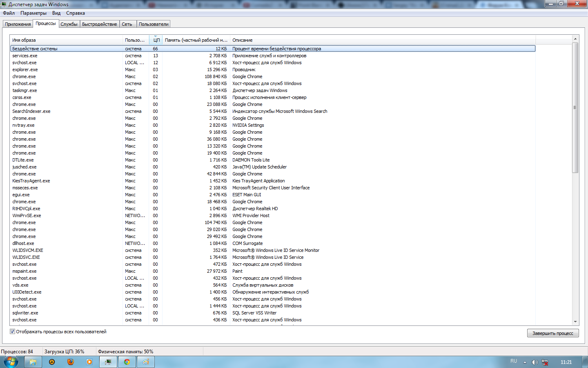Screen dimensions: 588x368
Task: Select the DTLite.exe process
Action: tap(273, 160)
